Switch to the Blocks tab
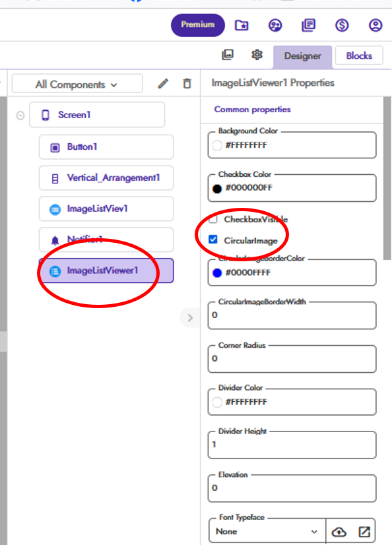Screen dimensions: 392x545 coord(359,55)
